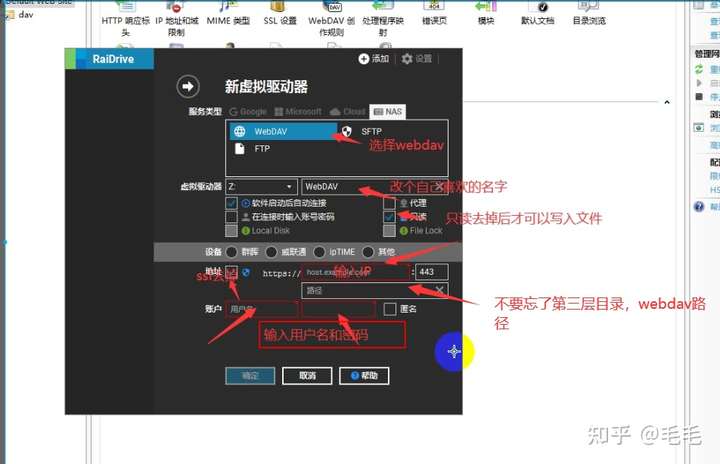
Task: Toggle 匿名 checkbox
Action: click(x=390, y=309)
